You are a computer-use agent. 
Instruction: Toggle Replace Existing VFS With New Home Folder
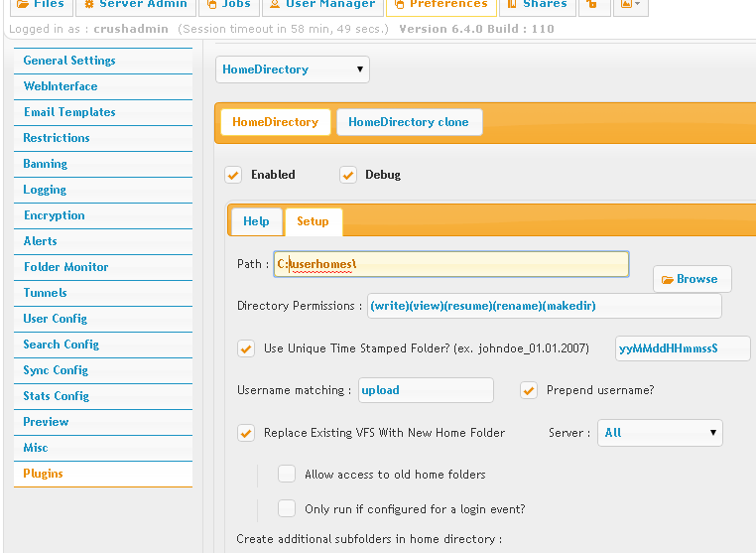point(246,433)
